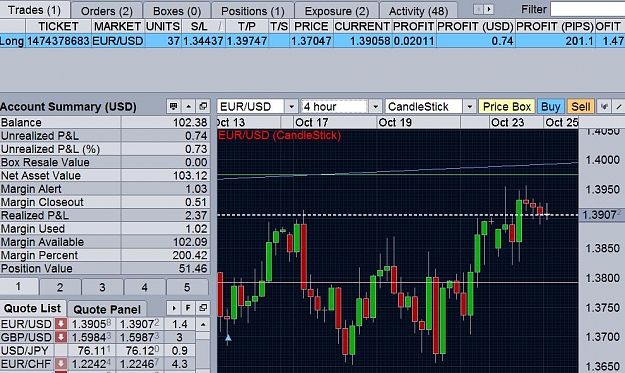Go to next tab group with right arrow
This screenshot has width=625, height=373.
click(489, 10)
